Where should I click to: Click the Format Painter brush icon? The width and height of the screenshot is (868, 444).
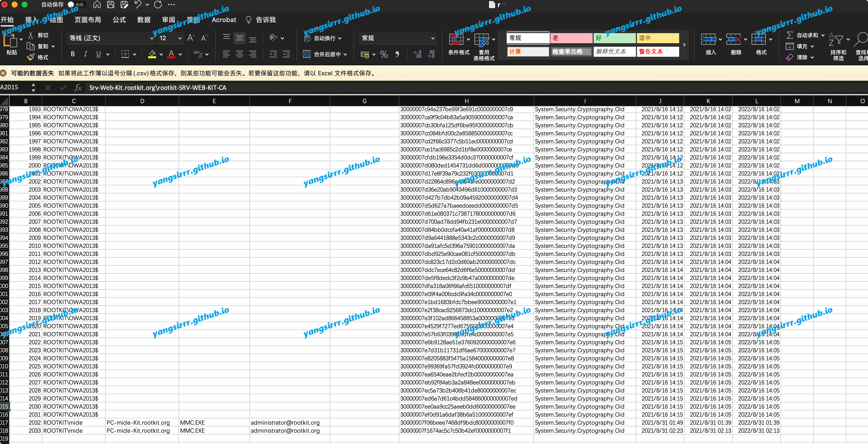[31, 57]
